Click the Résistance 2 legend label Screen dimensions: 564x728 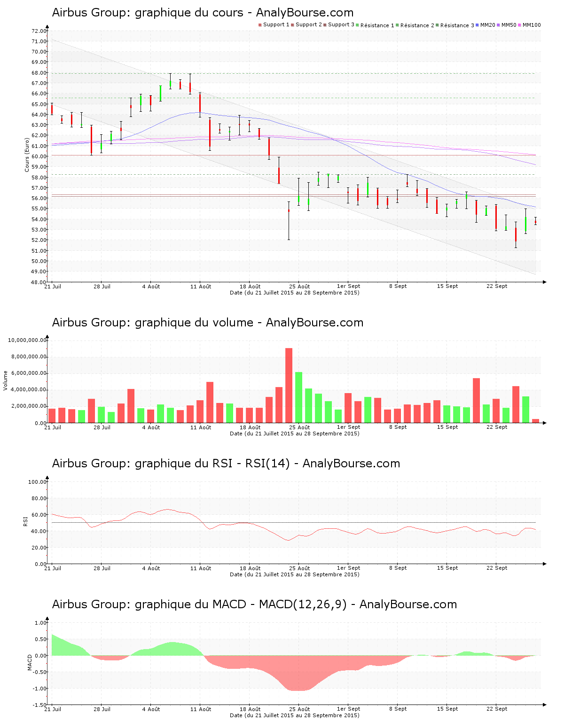click(417, 25)
